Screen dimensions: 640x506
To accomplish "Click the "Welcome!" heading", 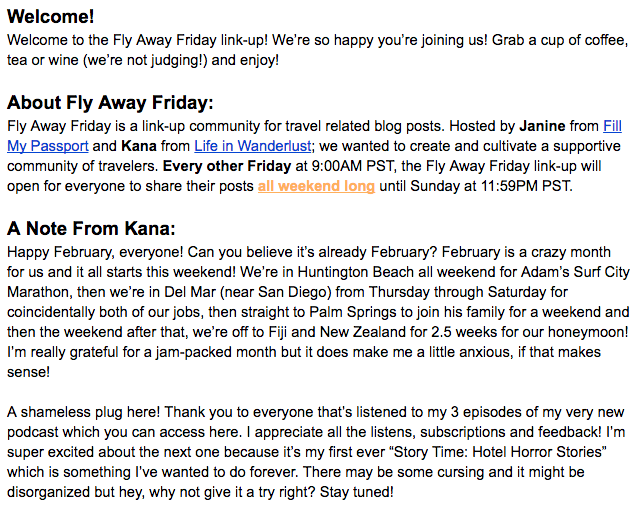I will tap(51, 17).
